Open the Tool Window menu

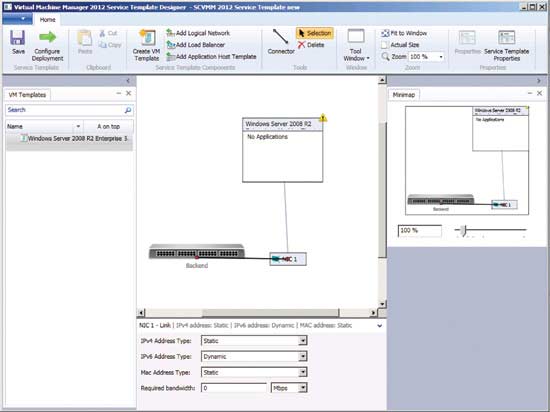point(356,46)
